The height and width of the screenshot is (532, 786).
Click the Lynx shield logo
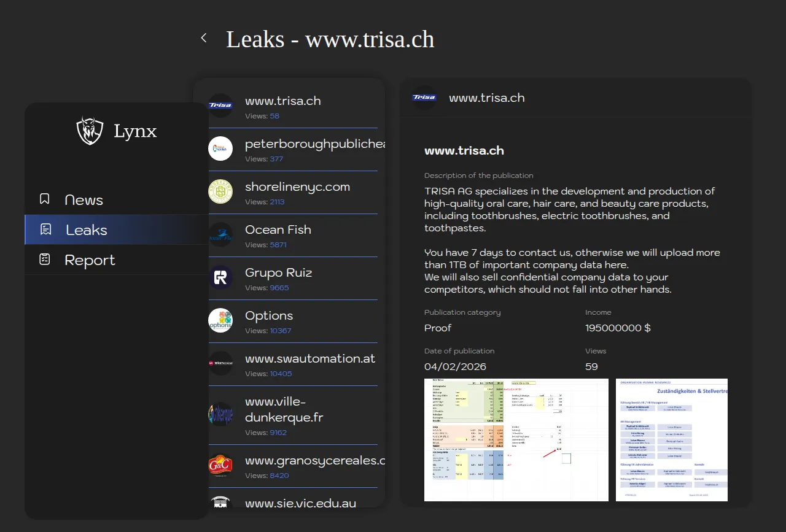90,131
